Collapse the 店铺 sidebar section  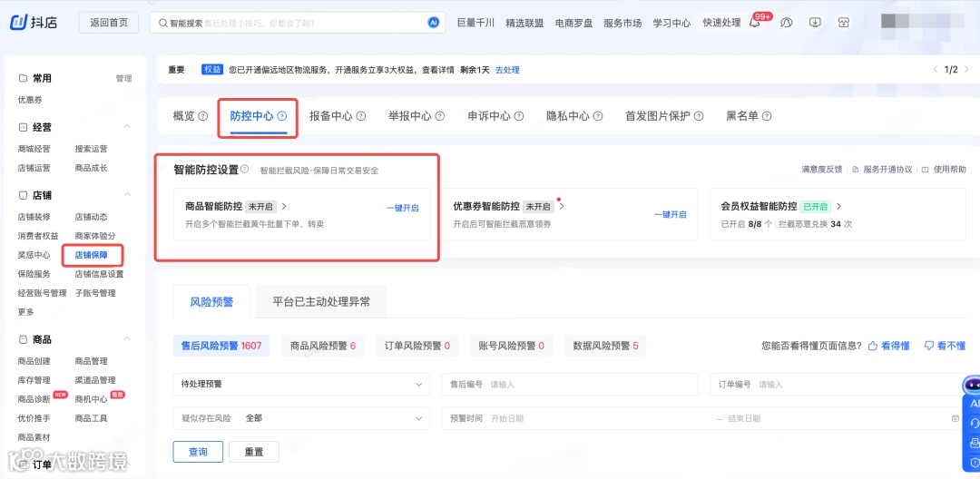point(128,195)
